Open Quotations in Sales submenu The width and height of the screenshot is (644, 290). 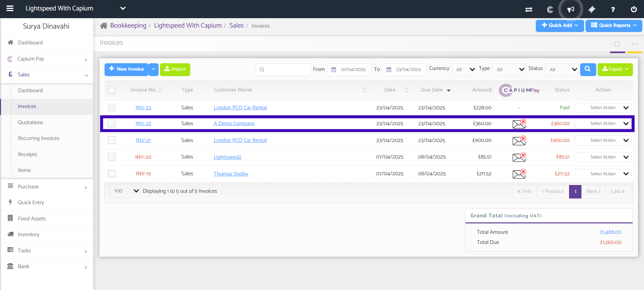point(31,122)
